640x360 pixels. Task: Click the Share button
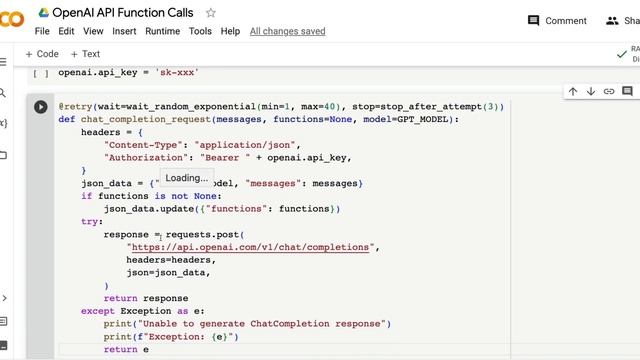(x=623, y=21)
